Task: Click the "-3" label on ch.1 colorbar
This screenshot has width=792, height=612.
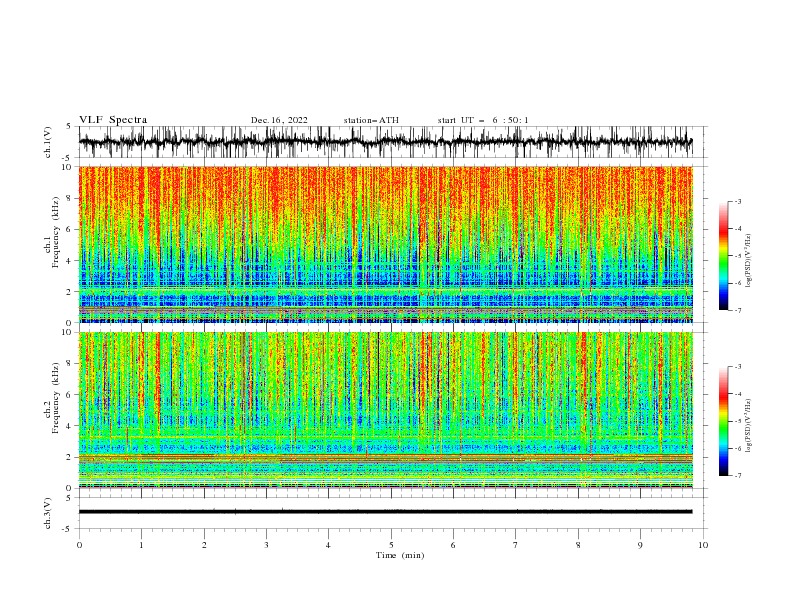Action: [738, 201]
